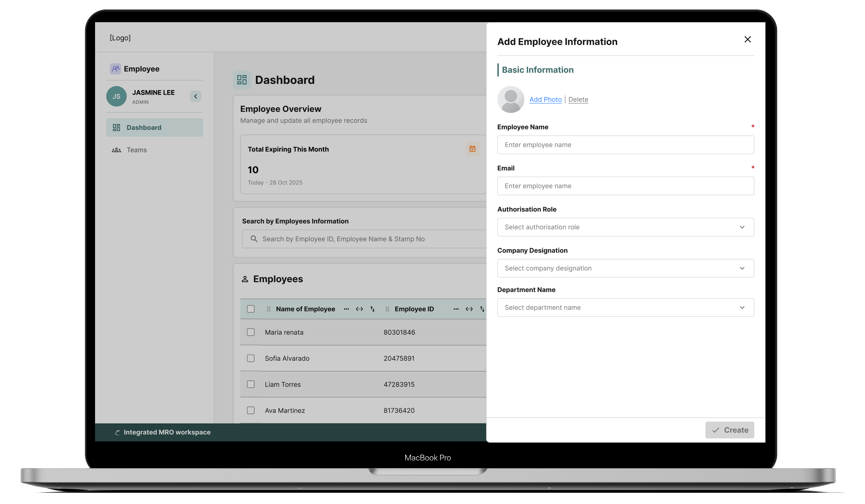
Task: Open the Teams menu item in sidebar
Action: (x=155, y=150)
